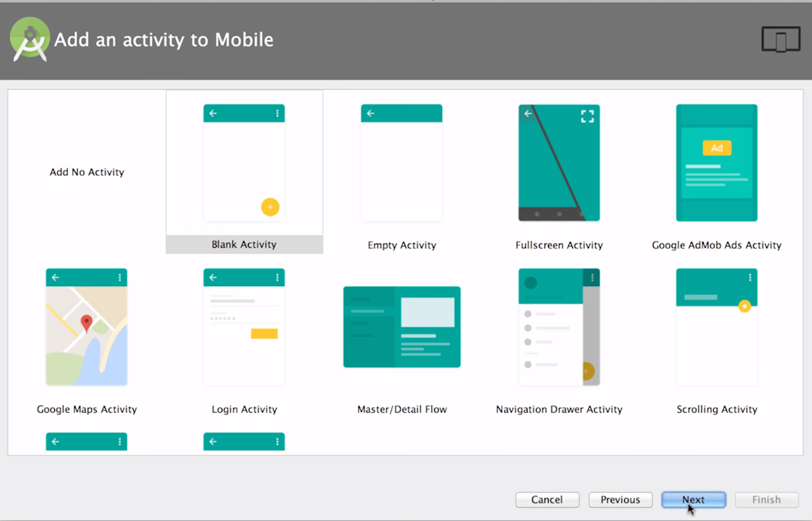Click the Next button
812x521 pixels.
pyautogui.click(x=693, y=500)
